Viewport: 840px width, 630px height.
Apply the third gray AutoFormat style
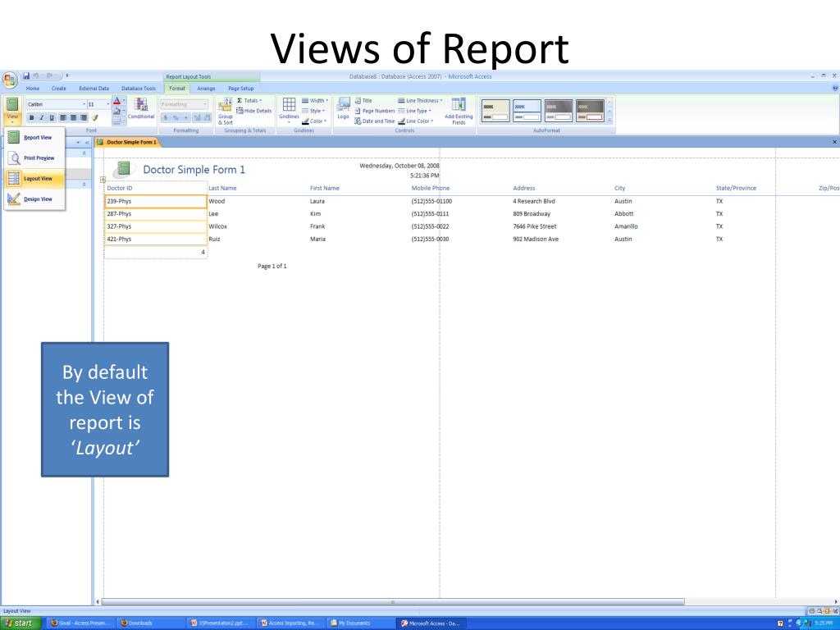coord(558,111)
